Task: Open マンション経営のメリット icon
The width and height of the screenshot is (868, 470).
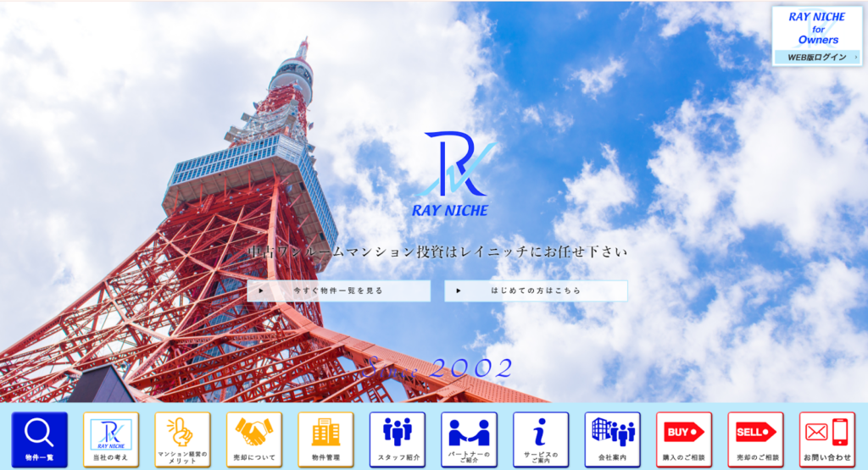Action: coord(182,440)
